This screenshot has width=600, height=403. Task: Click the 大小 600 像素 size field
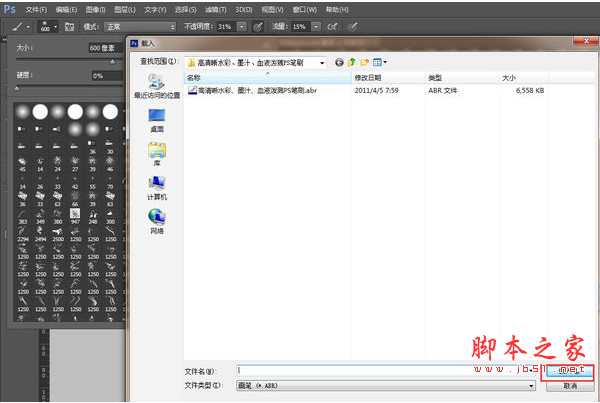pos(106,48)
